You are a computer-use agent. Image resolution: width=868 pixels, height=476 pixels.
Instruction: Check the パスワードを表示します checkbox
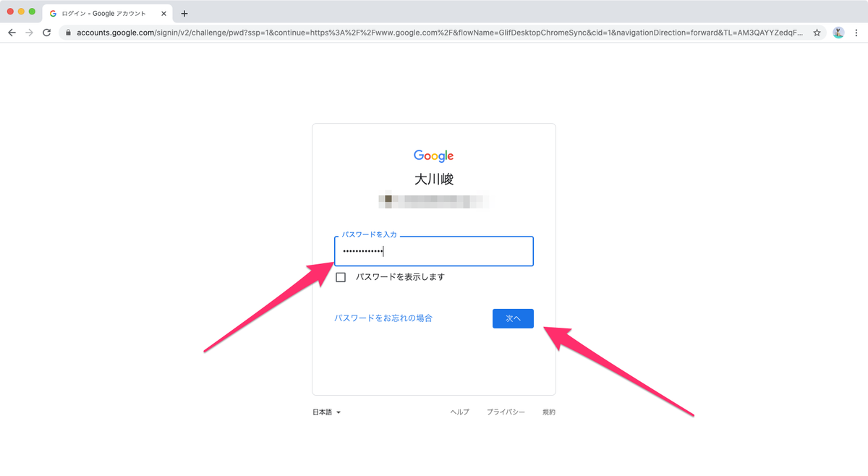341,277
